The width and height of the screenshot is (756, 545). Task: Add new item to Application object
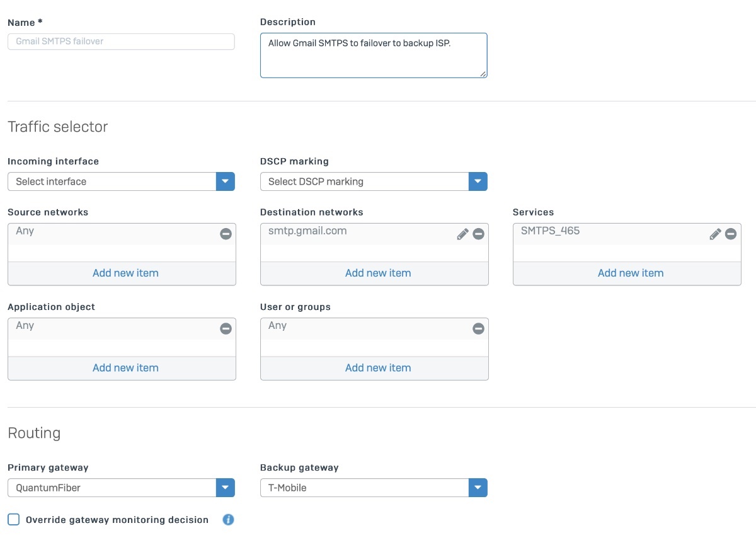pyautogui.click(x=125, y=367)
